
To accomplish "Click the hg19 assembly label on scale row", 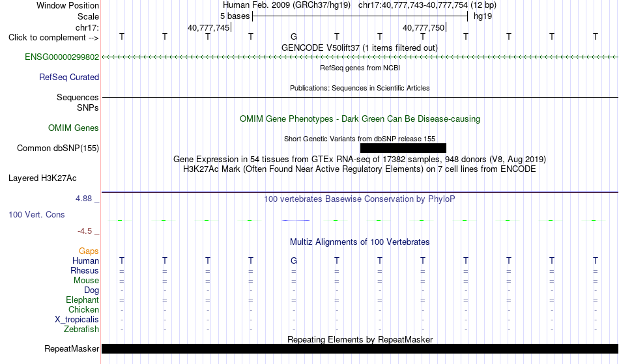I will [483, 16].
